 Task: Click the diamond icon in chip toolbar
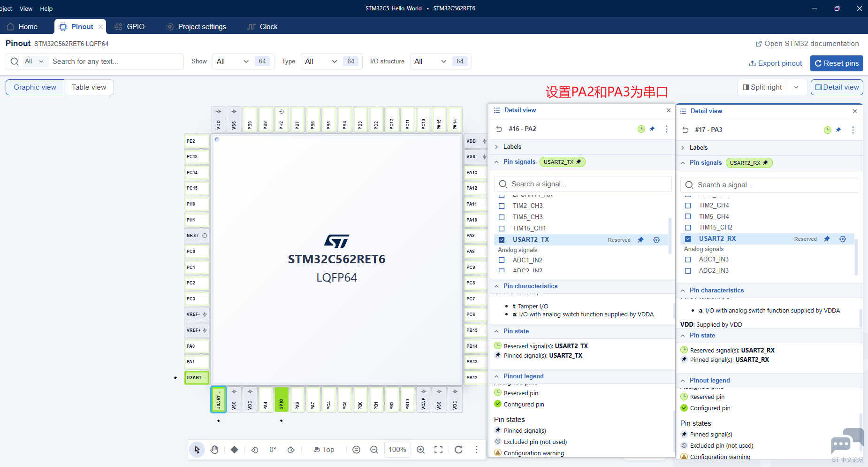235,450
